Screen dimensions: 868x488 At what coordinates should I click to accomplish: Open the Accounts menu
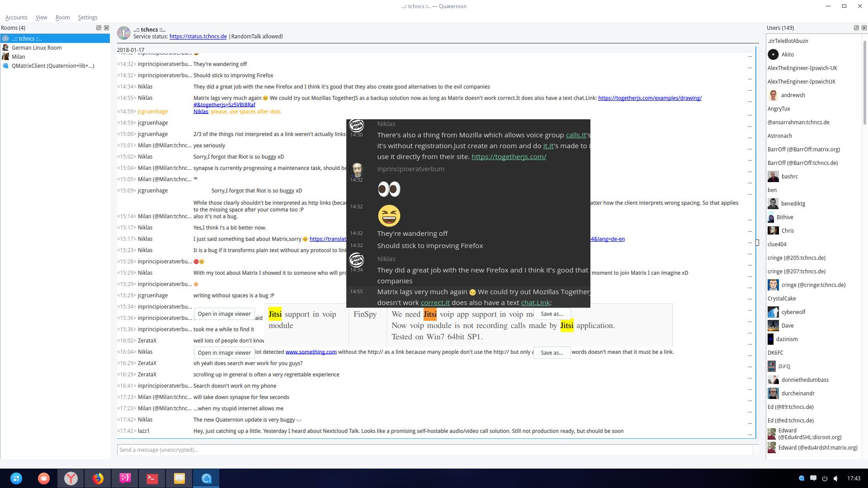coord(16,17)
